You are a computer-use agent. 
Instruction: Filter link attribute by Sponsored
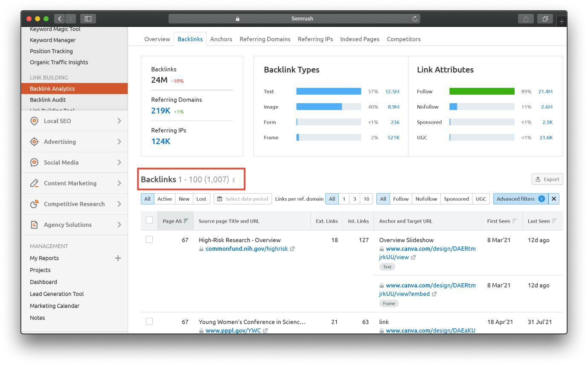pyautogui.click(x=457, y=199)
